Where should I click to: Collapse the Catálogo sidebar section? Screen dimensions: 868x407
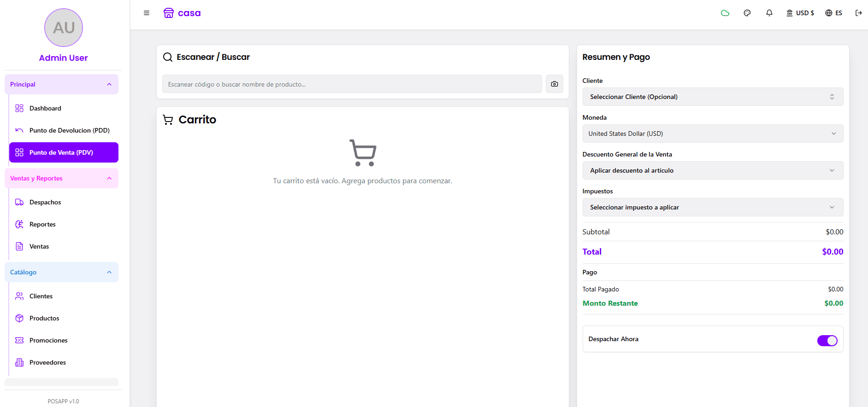point(61,272)
